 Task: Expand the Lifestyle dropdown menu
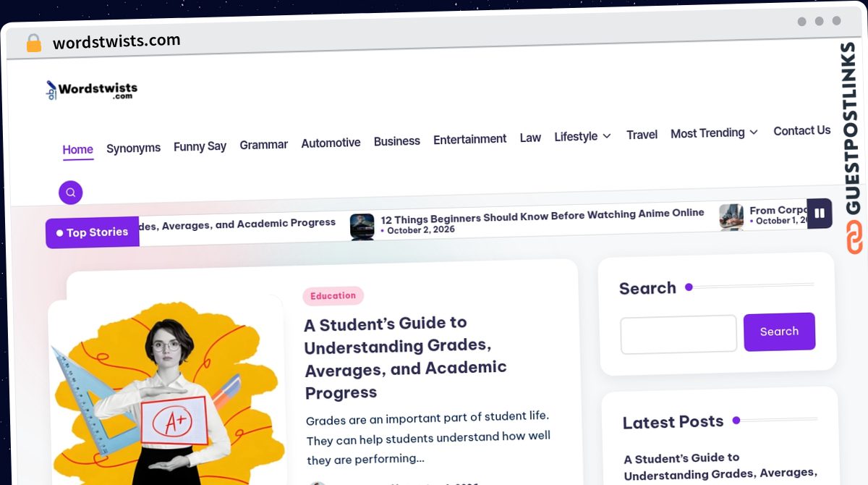[582, 136]
